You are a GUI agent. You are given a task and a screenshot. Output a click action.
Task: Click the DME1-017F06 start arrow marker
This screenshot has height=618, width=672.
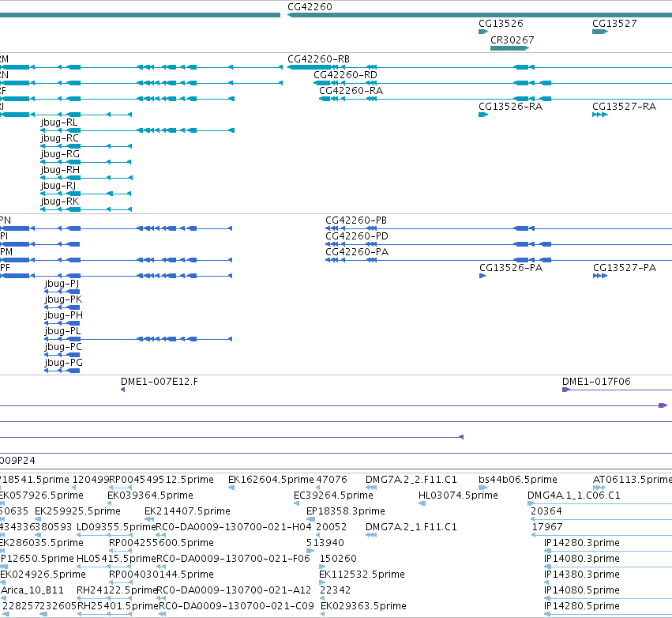565,390
